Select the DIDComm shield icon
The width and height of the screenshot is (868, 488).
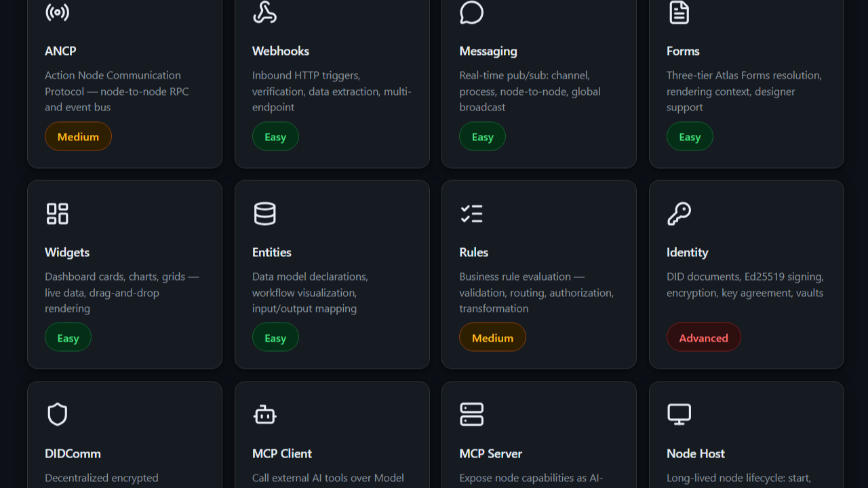(57, 414)
